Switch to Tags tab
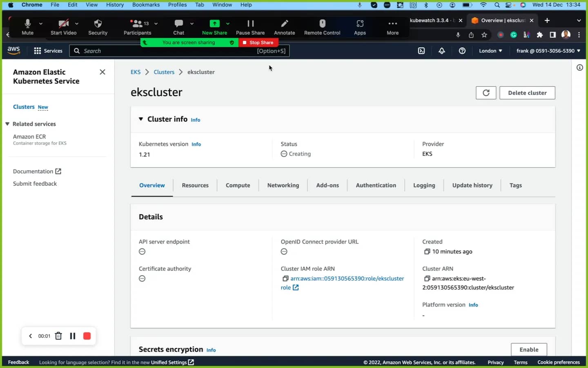Screen dimensions: 588x368 click(x=516, y=185)
